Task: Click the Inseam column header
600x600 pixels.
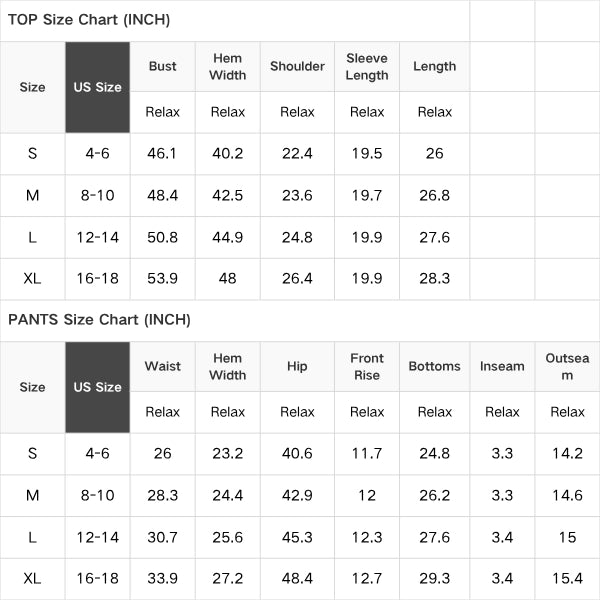Action: [502, 366]
